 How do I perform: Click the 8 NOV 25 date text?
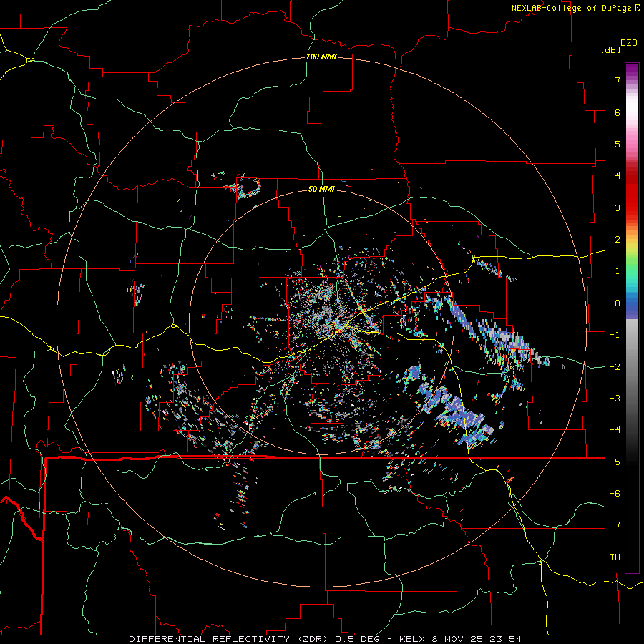click(457, 639)
